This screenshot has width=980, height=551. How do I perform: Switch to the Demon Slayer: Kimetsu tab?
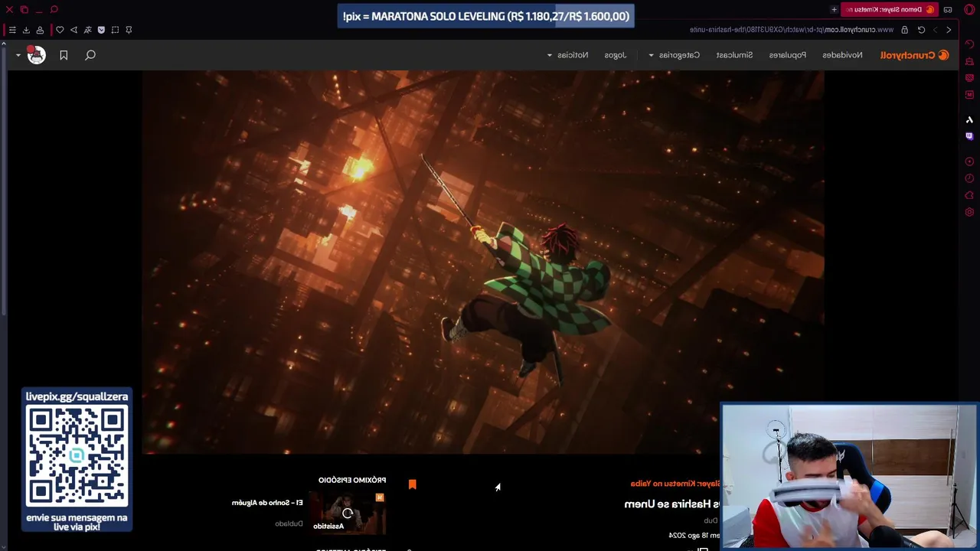890,9
